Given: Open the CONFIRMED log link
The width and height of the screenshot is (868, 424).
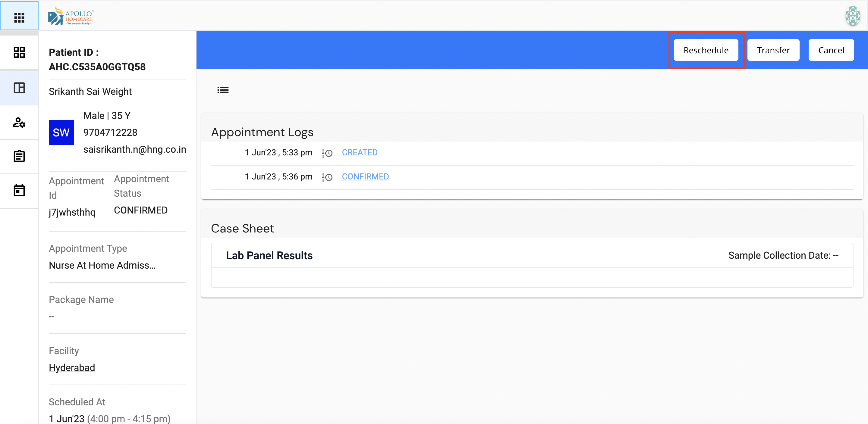Looking at the screenshot, I should pyautogui.click(x=365, y=176).
